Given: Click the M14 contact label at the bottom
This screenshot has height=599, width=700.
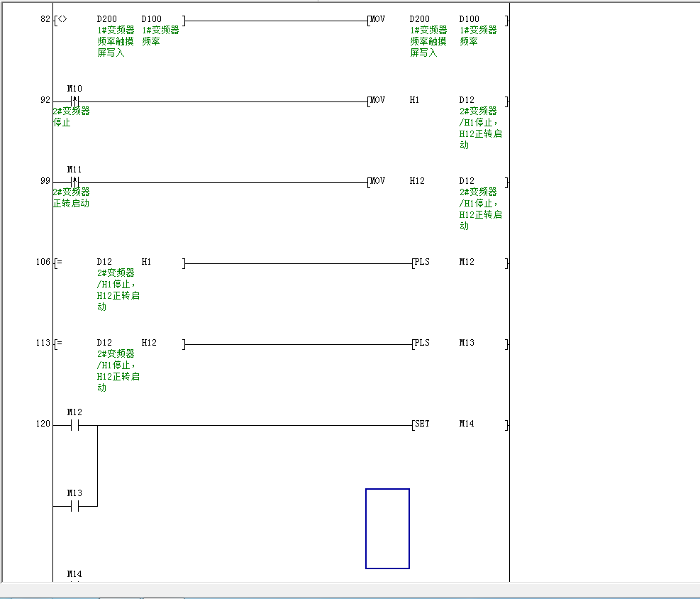Looking at the screenshot, I should [x=74, y=573].
